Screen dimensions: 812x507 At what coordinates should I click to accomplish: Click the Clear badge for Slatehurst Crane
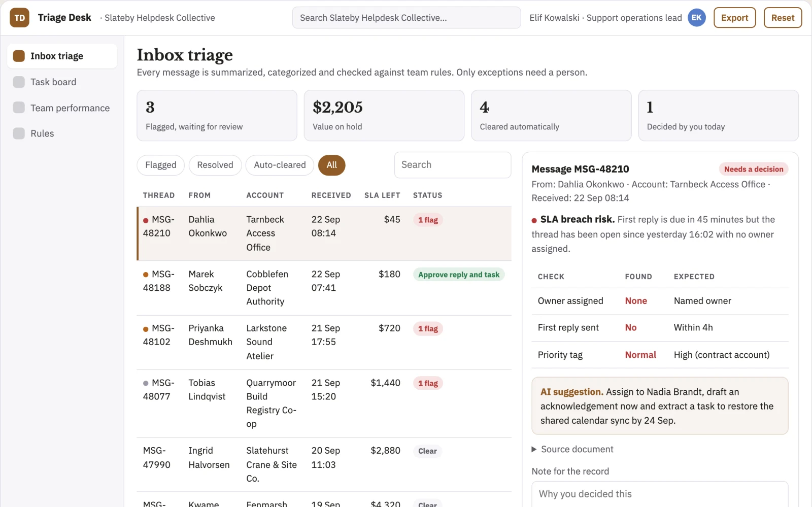pos(427,451)
